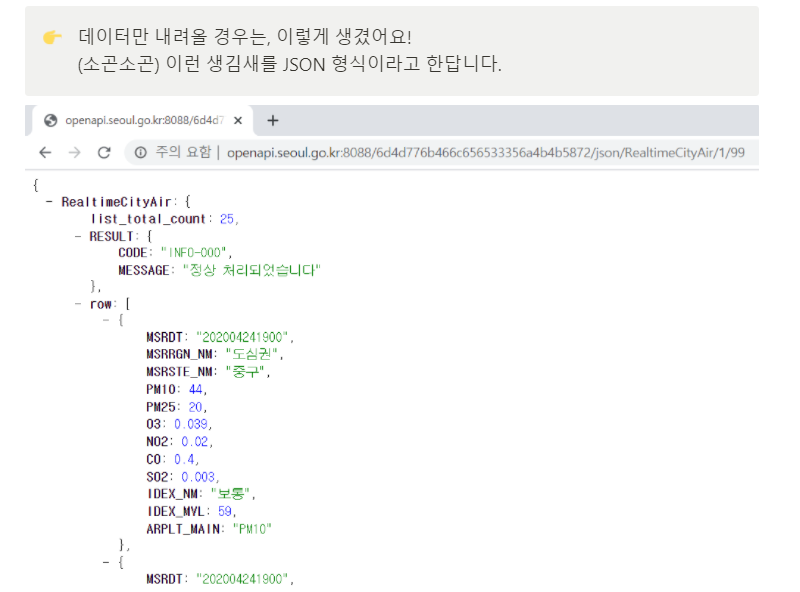Click the site info warning icon
The height and width of the screenshot is (592, 800).
point(141,152)
